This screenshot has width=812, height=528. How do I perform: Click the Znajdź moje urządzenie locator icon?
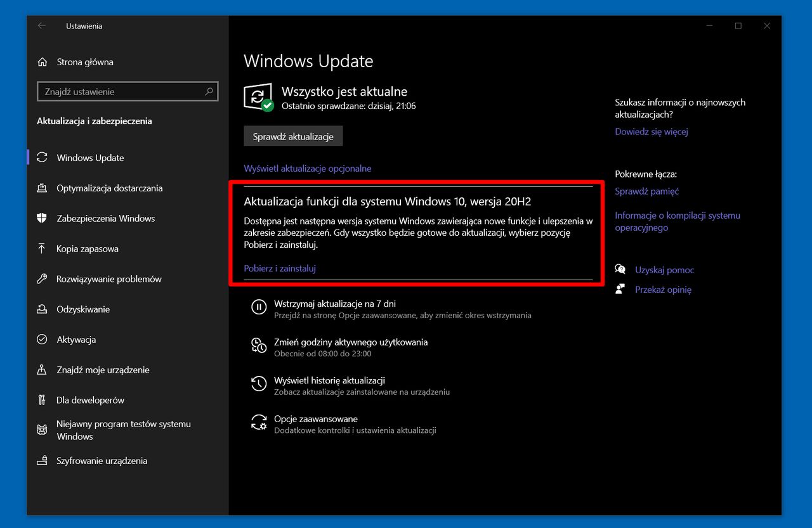(x=43, y=370)
